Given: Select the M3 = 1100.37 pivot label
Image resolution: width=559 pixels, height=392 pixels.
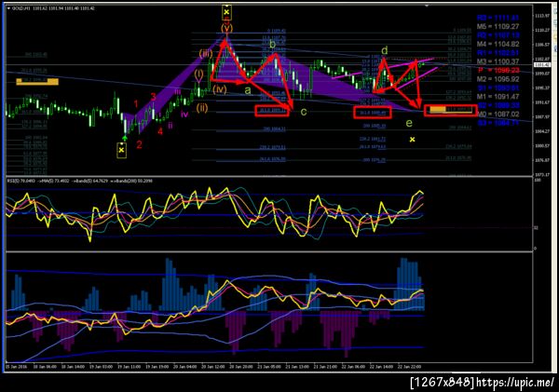Looking at the screenshot, I should click(498, 61).
